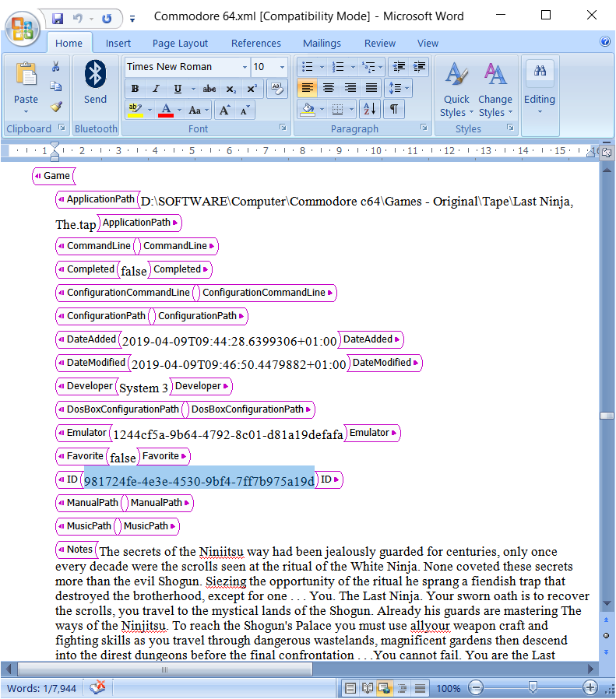Image resolution: width=616 pixels, height=699 pixels.
Task: Toggle italic formatting
Action: coord(156,89)
